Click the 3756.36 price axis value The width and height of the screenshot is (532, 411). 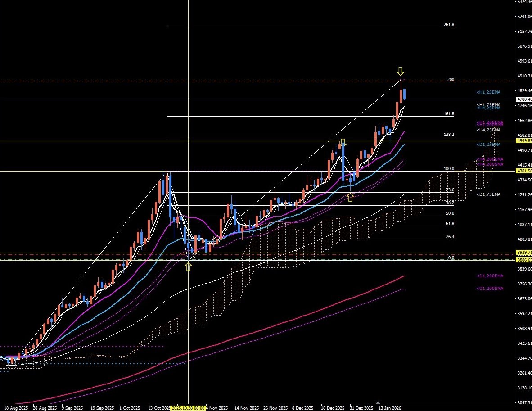[x=524, y=284]
